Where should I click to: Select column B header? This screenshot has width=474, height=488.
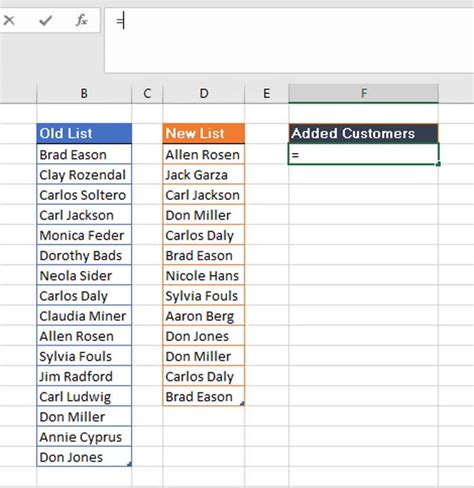pyautogui.click(x=84, y=93)
